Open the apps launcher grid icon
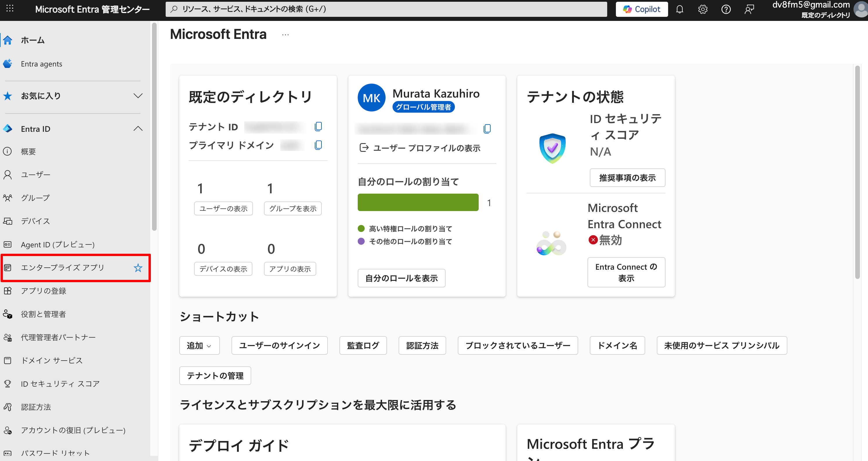Viewport: 868px width, 461px height. point(10,8)
